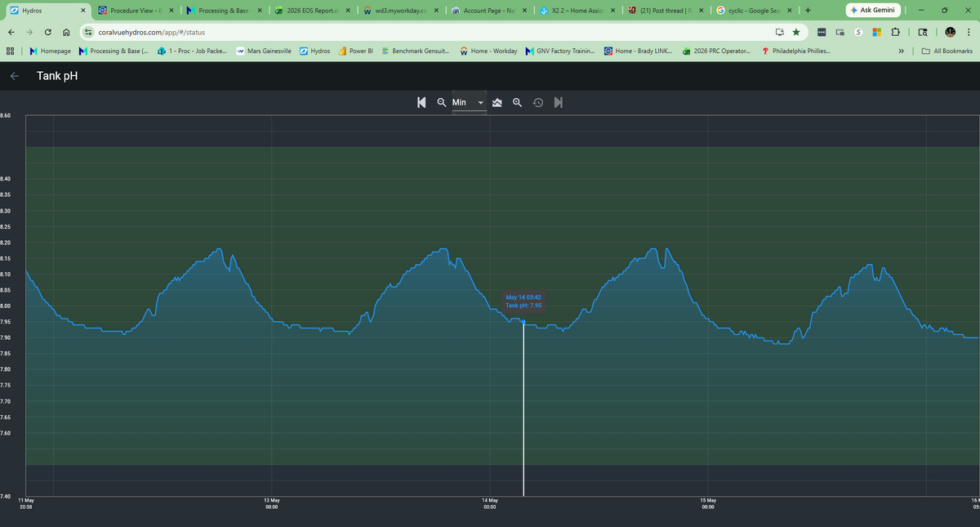The height and width of the screenshot is (527, 980).
Task: Open the Chrome three-dot menu
Action: coord(968,33)
